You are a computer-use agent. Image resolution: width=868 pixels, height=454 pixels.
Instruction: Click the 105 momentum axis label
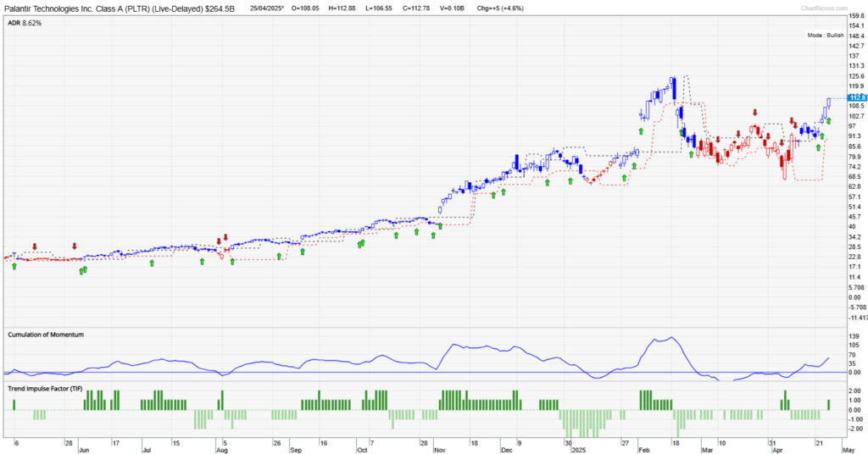(854, 345)
